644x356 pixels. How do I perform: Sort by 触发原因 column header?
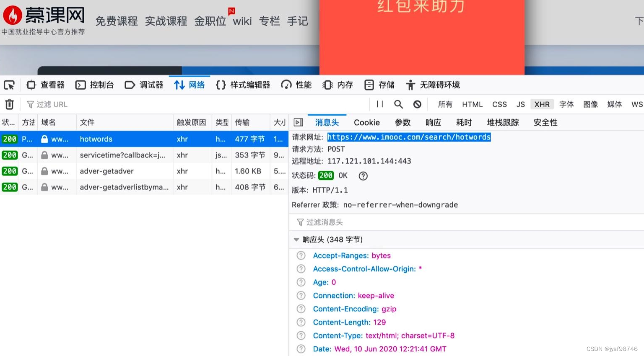coord(192,122)
